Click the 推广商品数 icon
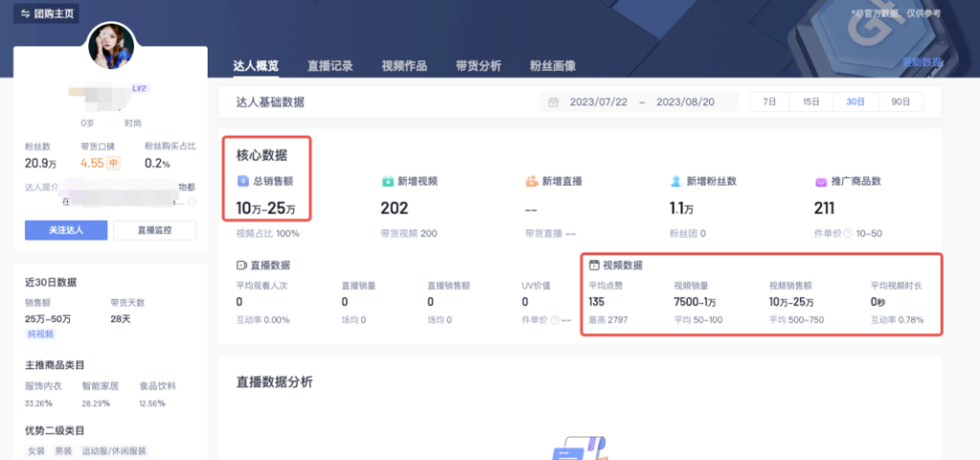980x460 pixels. pos(820,182)
